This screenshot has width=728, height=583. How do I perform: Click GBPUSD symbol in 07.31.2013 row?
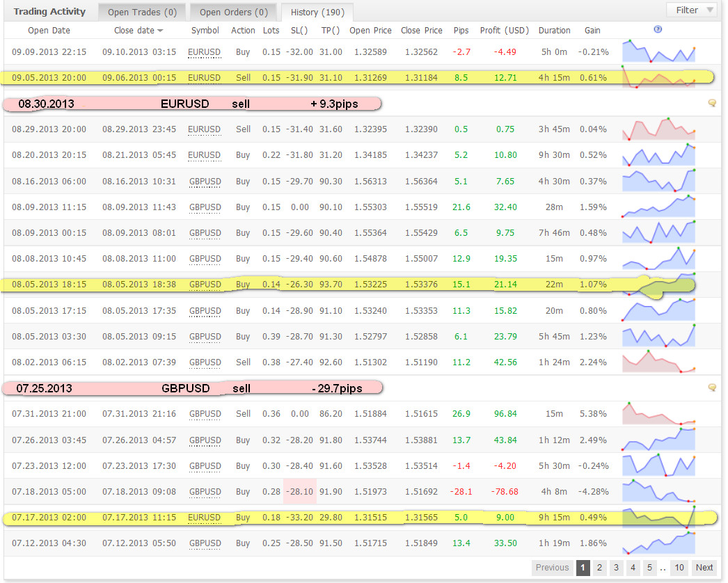[x=205, y=414]
